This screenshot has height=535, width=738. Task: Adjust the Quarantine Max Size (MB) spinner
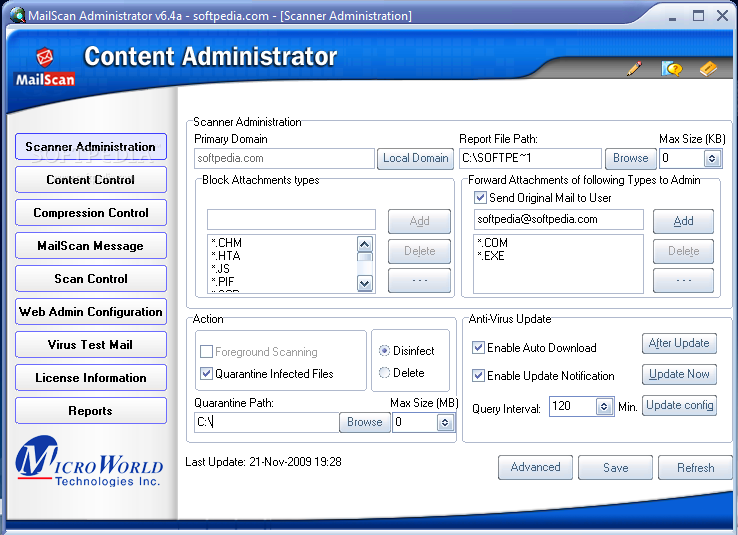(445, 423)
